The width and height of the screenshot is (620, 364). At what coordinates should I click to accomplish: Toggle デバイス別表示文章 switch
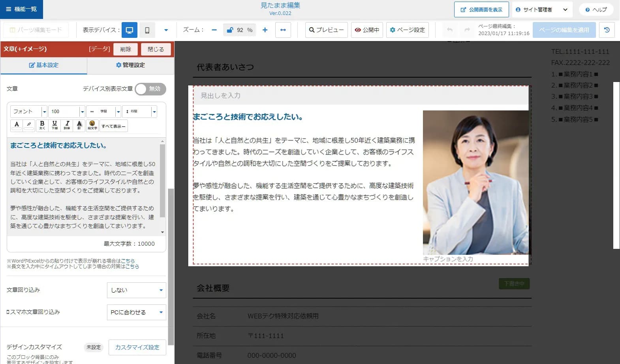[x=150, y=89]
